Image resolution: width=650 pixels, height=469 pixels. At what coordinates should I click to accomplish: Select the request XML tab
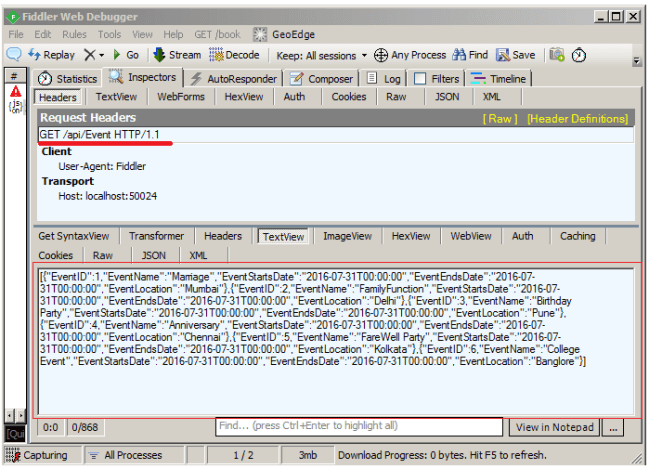[491, 97]
